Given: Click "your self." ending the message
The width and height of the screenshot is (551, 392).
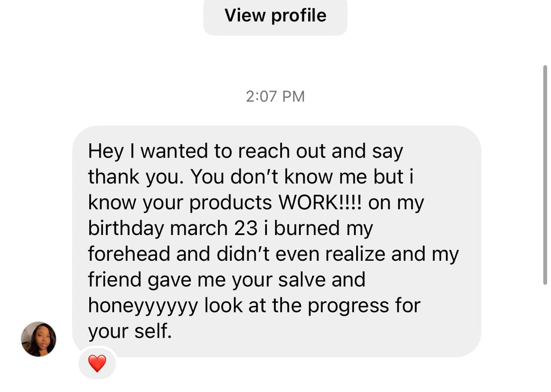Looking at the screenshot, I should [x=130, y=331].
